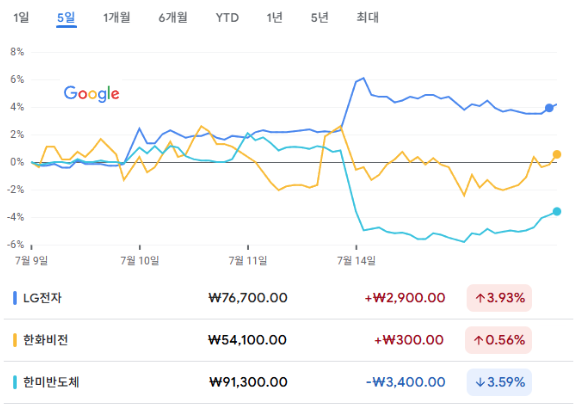Open the 1개월 range tab
580x411 pixels.
pyautogui.click(x=117, y=17)
